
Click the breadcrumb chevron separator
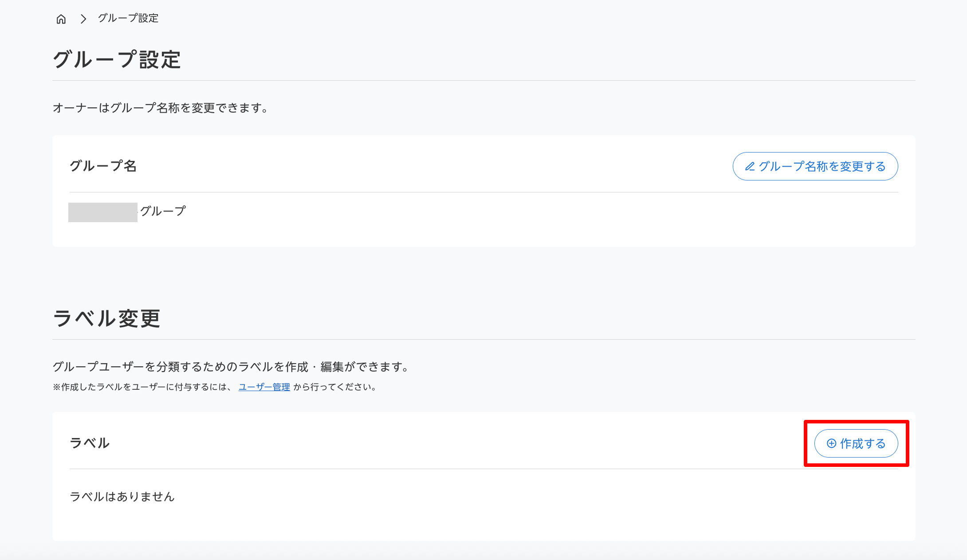(83, 19)
